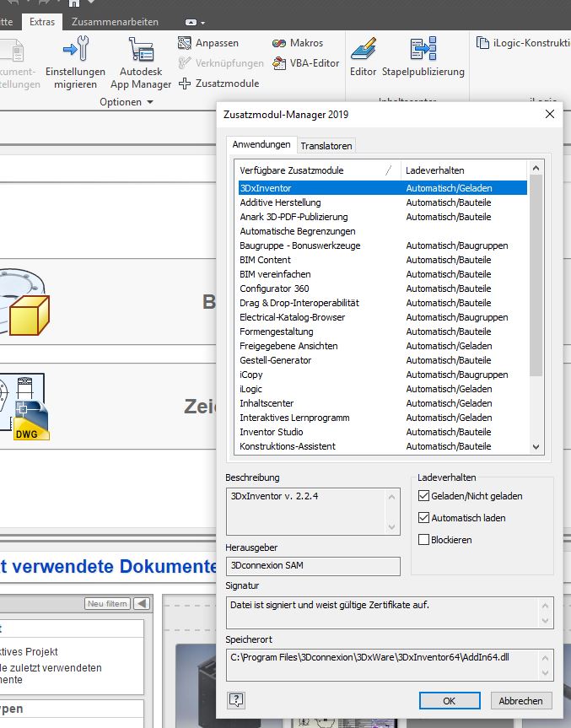Toggle Geladen/Nicht geladen checkbox
The width and height of the screenshot is (571, 728).
tap(423, 496)
